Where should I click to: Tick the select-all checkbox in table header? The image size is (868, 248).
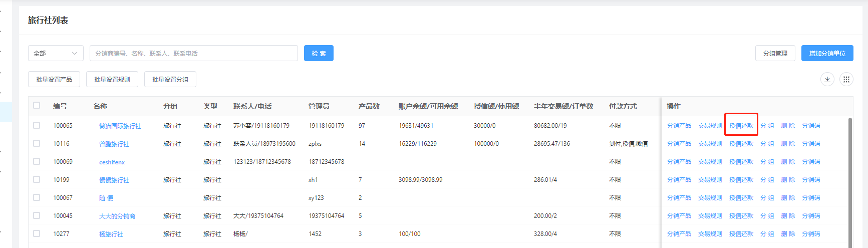point(37,105)
